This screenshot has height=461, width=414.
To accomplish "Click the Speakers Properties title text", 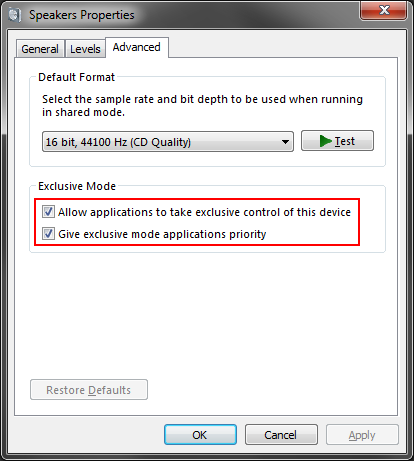I will coord(82,15).
